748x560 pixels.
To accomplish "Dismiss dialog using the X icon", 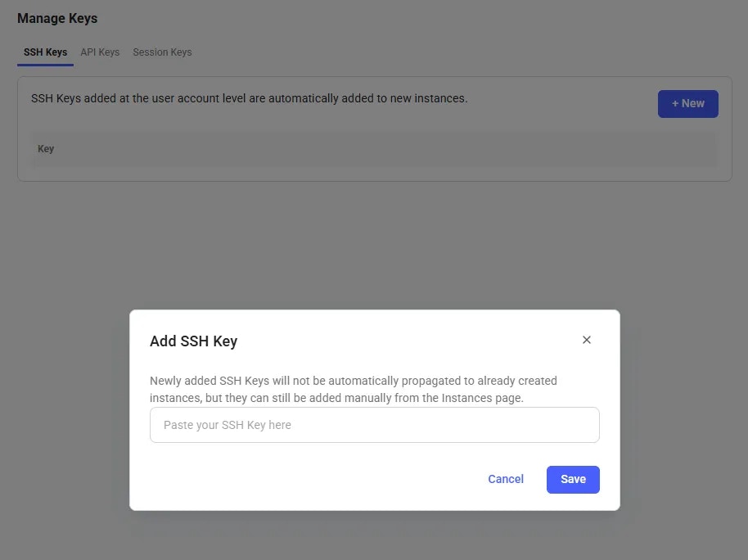I will pos(586,340).
